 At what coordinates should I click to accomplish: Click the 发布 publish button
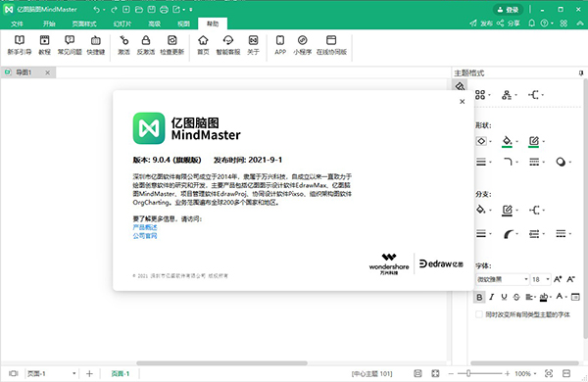(x=481, y=24)
